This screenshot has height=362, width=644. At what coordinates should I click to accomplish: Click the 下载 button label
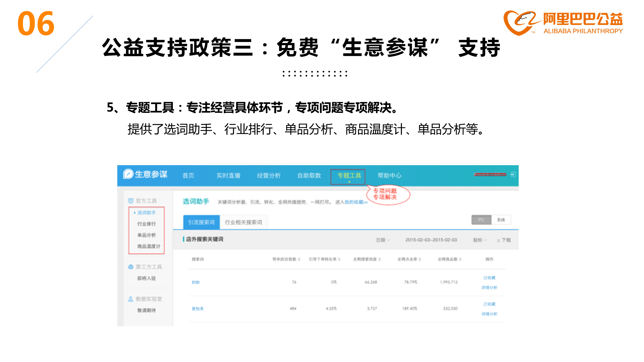[506, 240]
